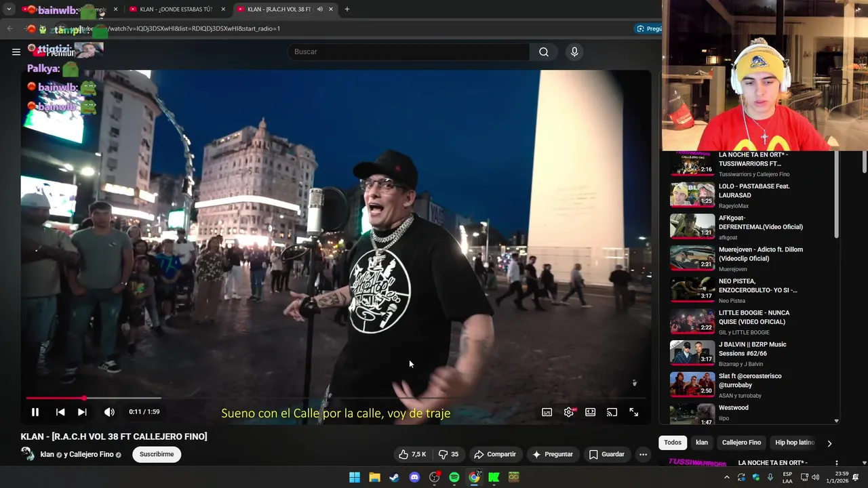This screenshot has width=868, height=488.
Task: Open Steam from the taskbar
Action: click(394, 477)
